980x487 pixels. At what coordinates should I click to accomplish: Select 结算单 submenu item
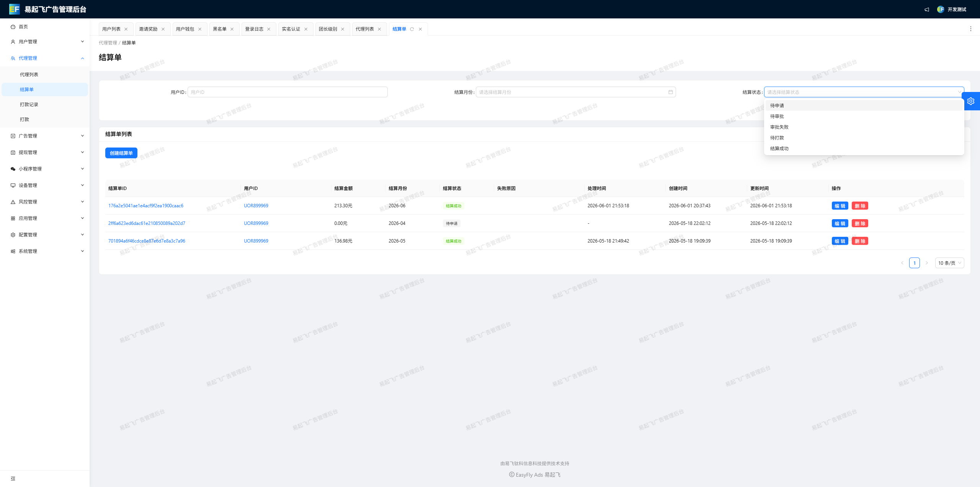[45, 90]
